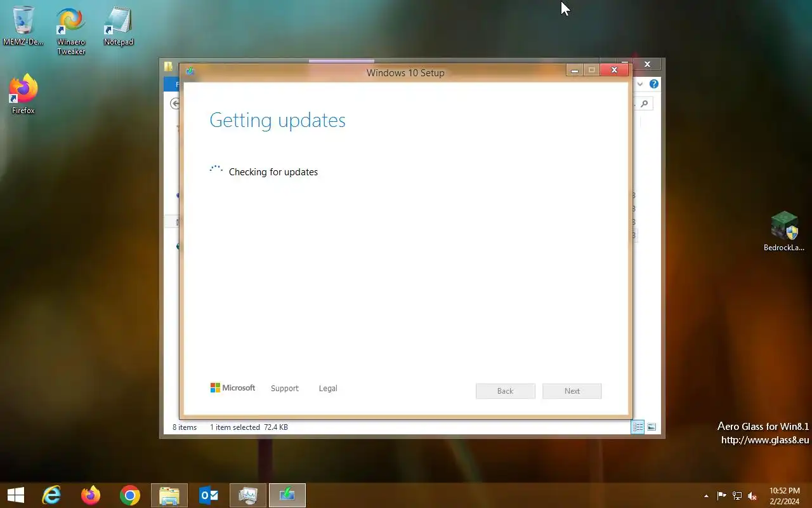812x508 pixels.
Task: Open the Recycle Bin desktop icon
Action: pyautogui.click(x=23, y=26)
